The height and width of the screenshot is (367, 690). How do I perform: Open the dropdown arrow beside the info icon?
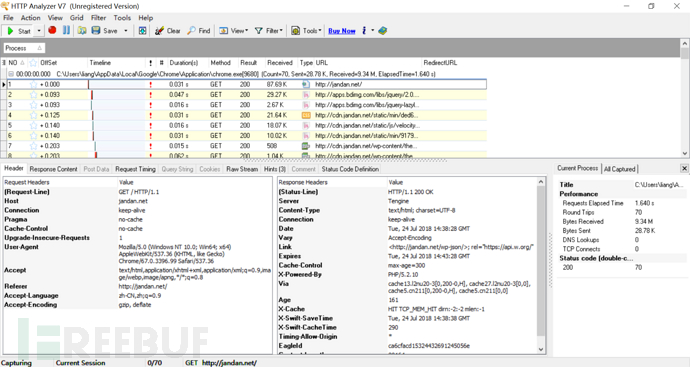tap(373, 31)
